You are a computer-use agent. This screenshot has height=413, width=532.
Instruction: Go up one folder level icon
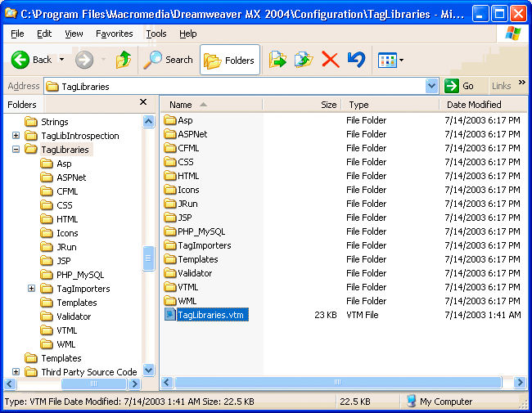coord(124,60)
